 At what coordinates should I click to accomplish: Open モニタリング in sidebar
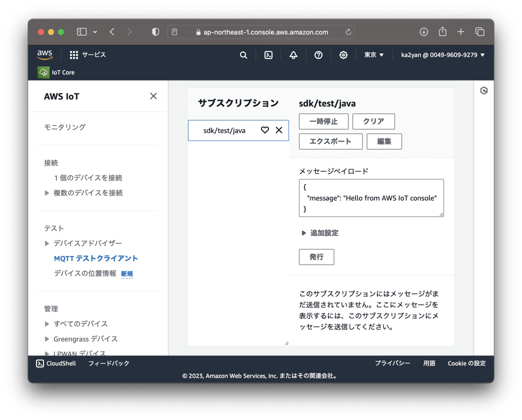(x=65, y=127)
